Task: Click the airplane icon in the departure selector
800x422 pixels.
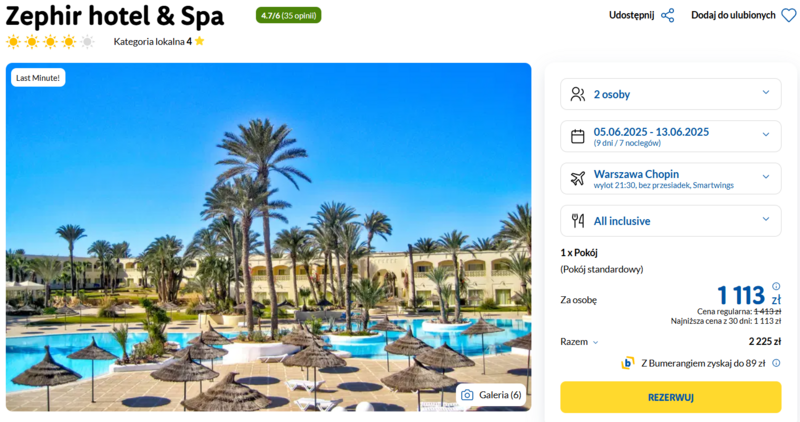Action: pyautogui.click(x=578, y=179)
